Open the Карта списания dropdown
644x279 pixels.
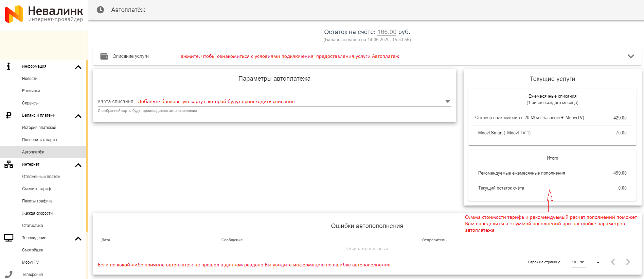(x=447, y=102)
